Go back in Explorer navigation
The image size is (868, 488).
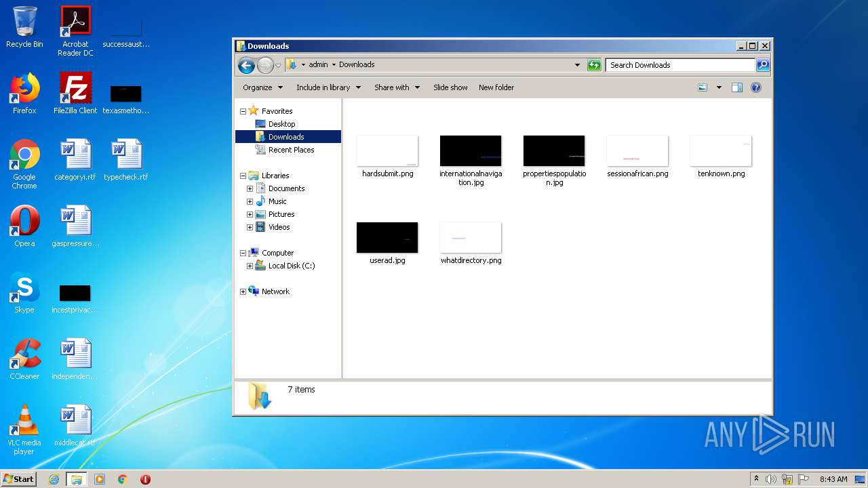click(246, 65)
